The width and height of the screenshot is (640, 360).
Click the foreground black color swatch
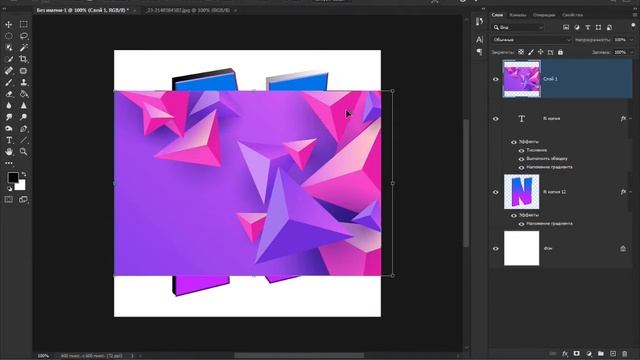pos(12,178)
